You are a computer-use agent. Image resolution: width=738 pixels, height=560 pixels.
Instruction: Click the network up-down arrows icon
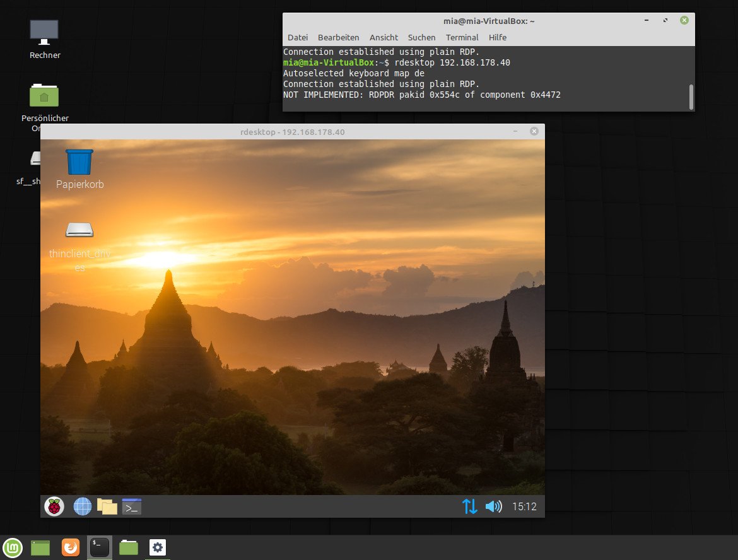469,506
